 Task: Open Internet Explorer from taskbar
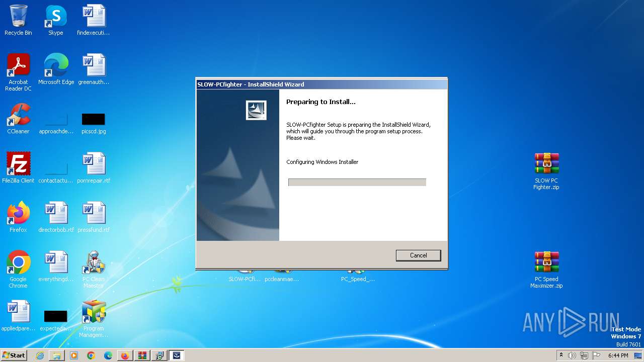point(40,355)
